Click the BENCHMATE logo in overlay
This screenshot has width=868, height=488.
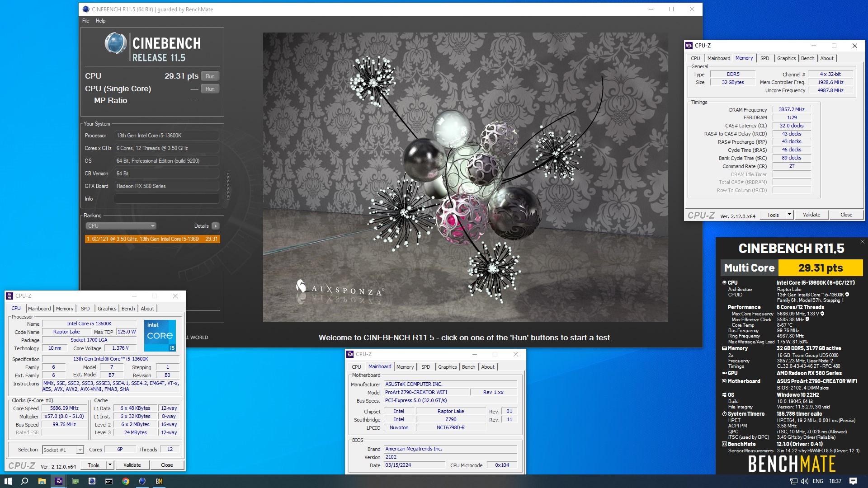point(792,464)
